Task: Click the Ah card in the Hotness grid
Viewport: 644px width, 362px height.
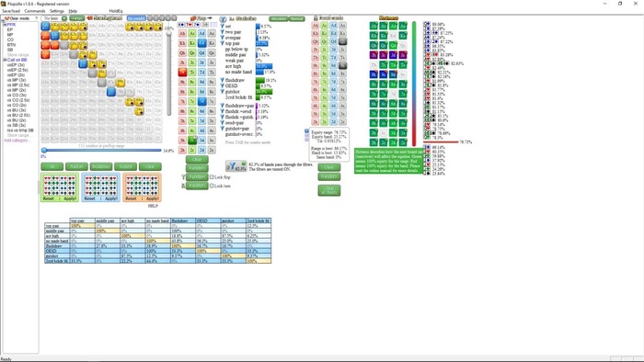Action: click(x=374, y=26)
